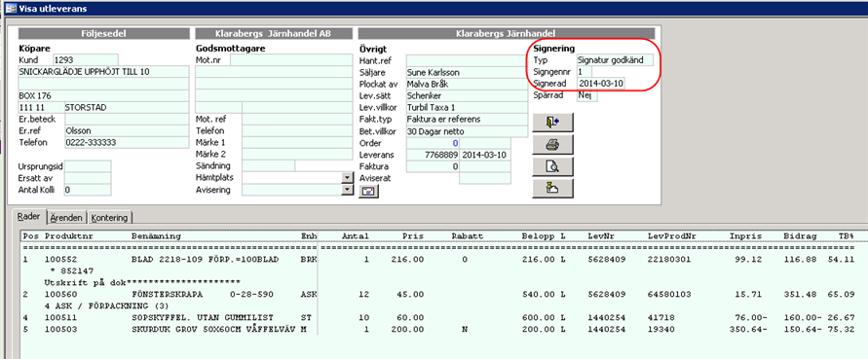The width and height of the screenshot is (868, 359).
Task: Click the Aviserat date field
Action: coord(485,178)
